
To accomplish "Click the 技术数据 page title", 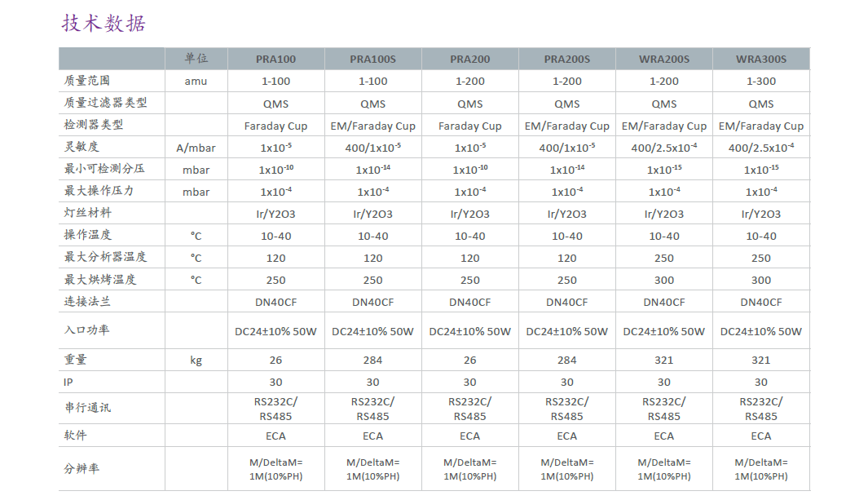I will point(104,23).
